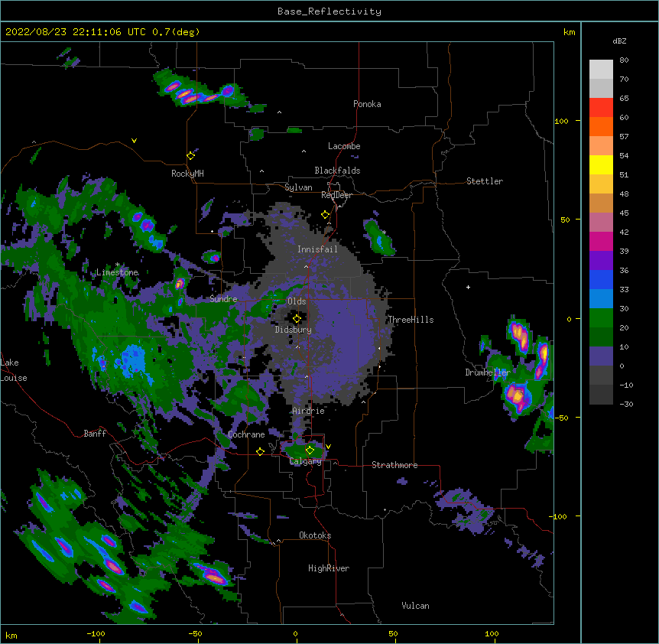Click the yellow V marker east of Calgary

coord(328,447)
